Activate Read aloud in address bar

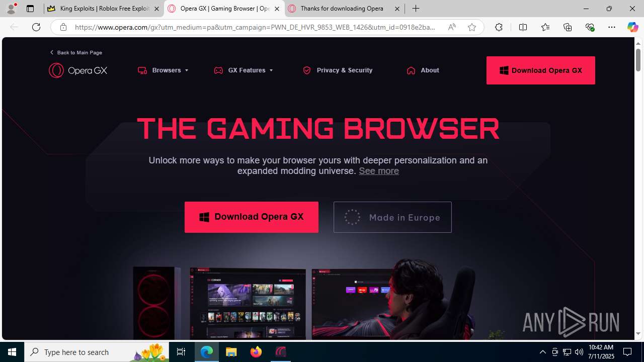click(x=452, y=27)
